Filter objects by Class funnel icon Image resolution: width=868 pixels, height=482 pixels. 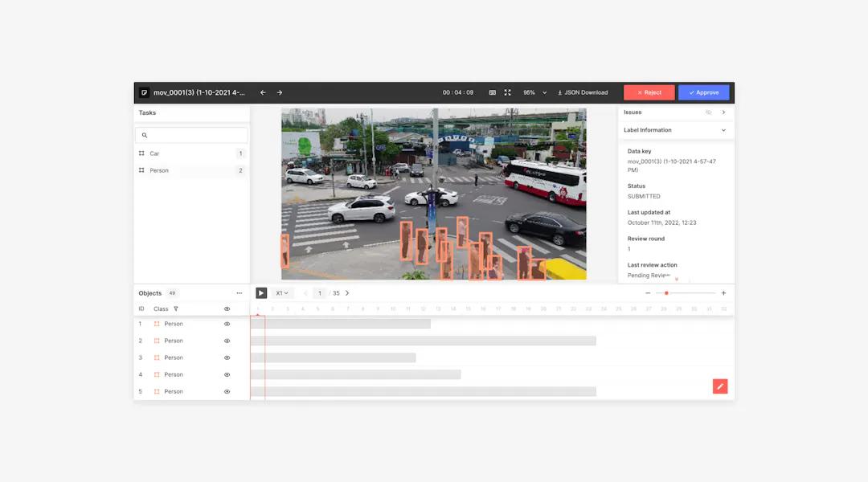(176, 308)
